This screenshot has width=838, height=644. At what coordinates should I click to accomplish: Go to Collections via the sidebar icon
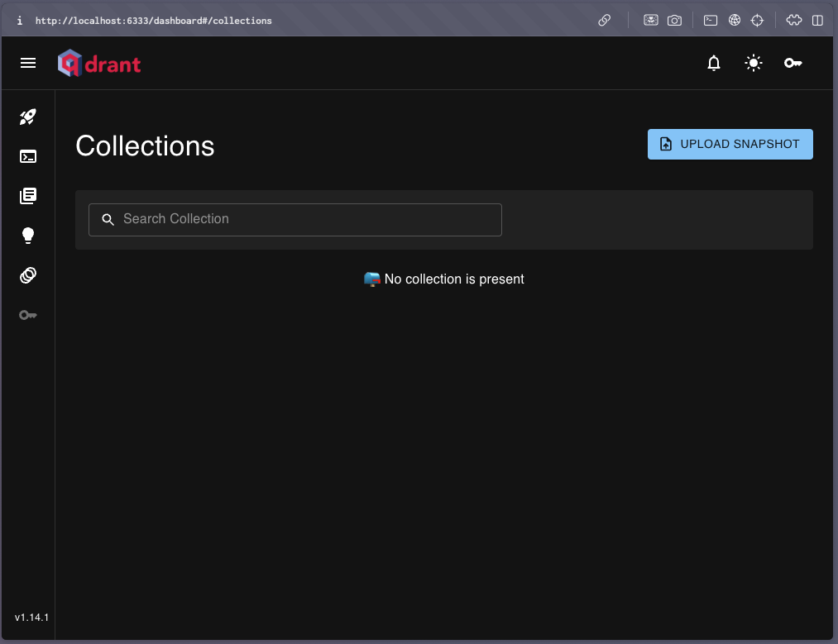[28, 196]
